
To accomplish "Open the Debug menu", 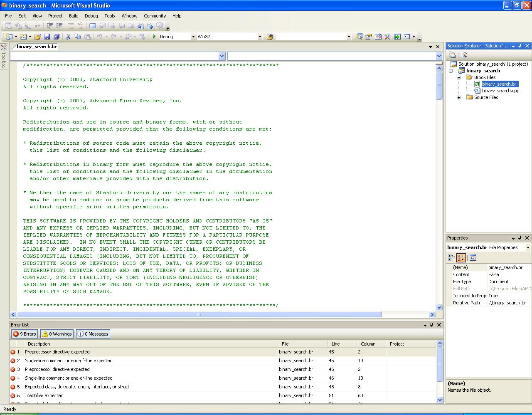I will click(91, 16).
